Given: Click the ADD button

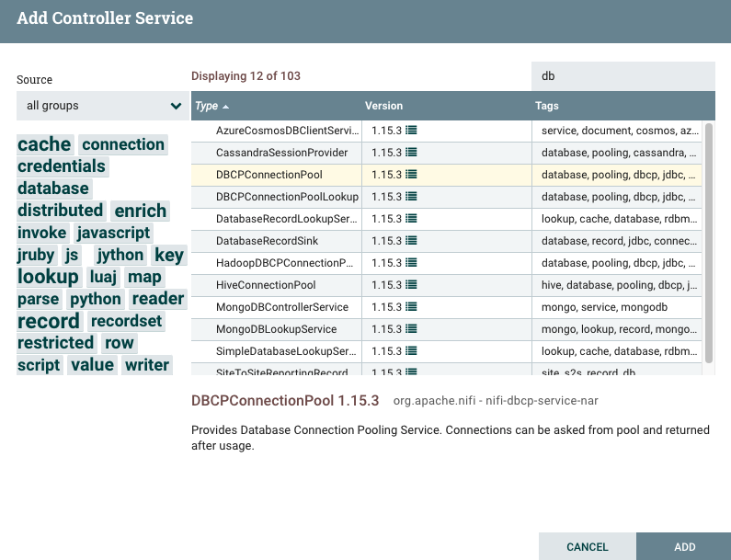Looking at the screenshot, I should pos(683,546).
